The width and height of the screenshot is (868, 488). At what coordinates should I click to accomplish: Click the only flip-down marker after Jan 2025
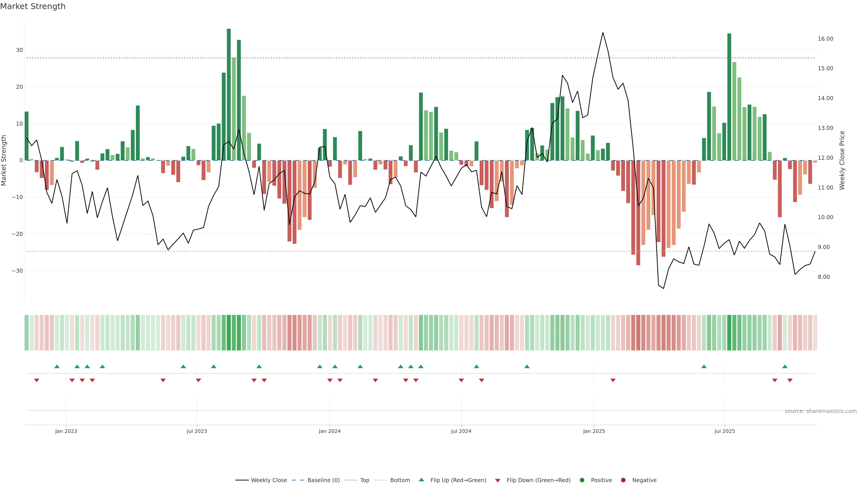coord(613,380)
